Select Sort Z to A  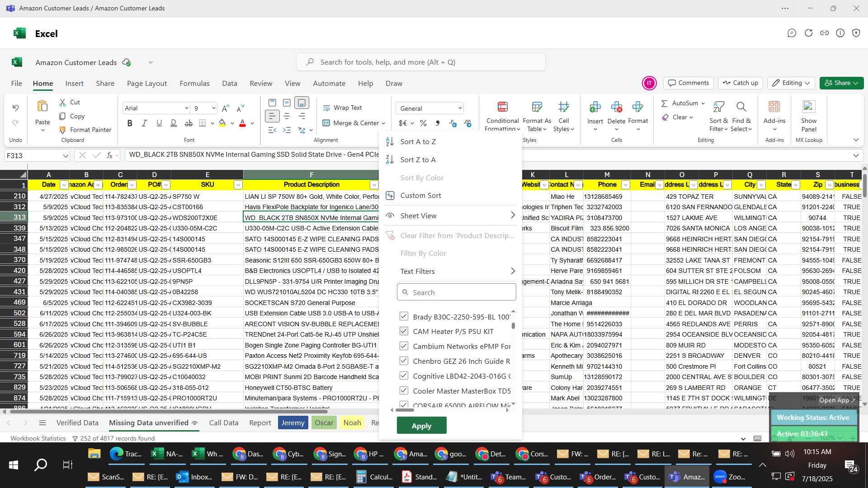(418, 160)
